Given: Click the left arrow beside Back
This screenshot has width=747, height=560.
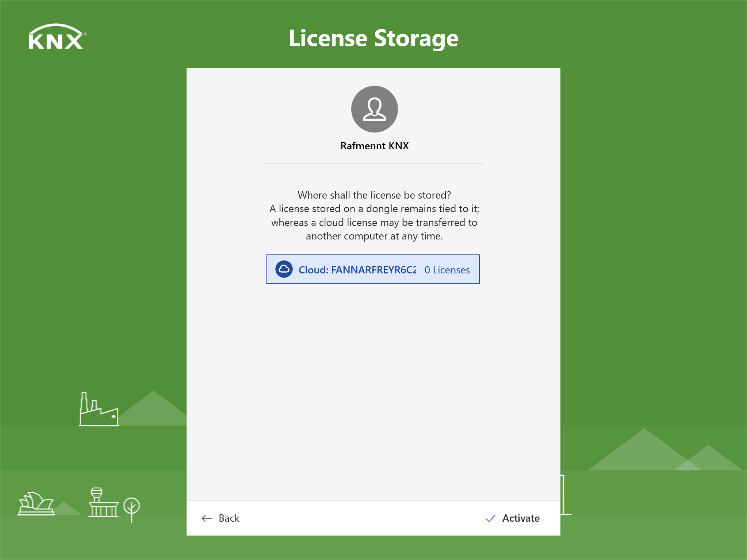Looking at the screenshot, I should tap(207, 518).
